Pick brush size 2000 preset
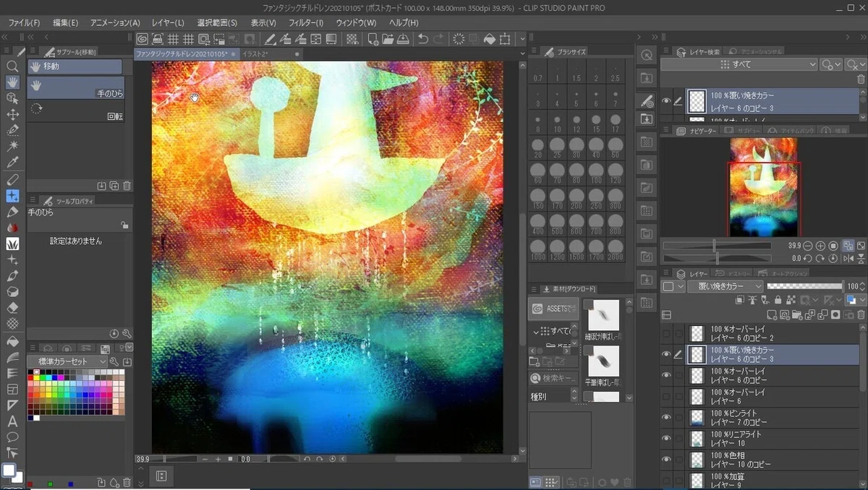 point(615,248)
